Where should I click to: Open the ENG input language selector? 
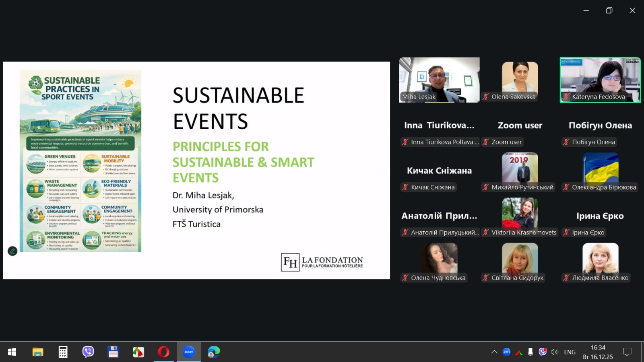click(x=570, y=352)
